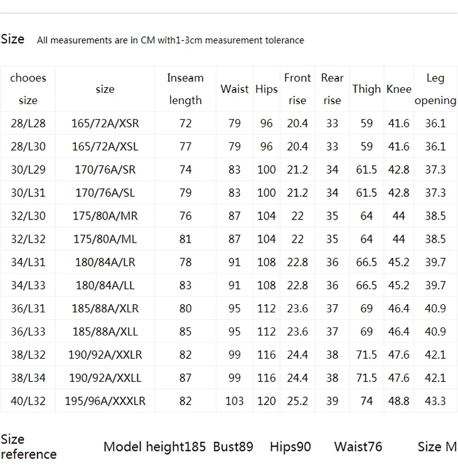Viewport: 458px width, 476px height.
Task: Select the 38/L34 row label
Action: click(x=28, y=378)
